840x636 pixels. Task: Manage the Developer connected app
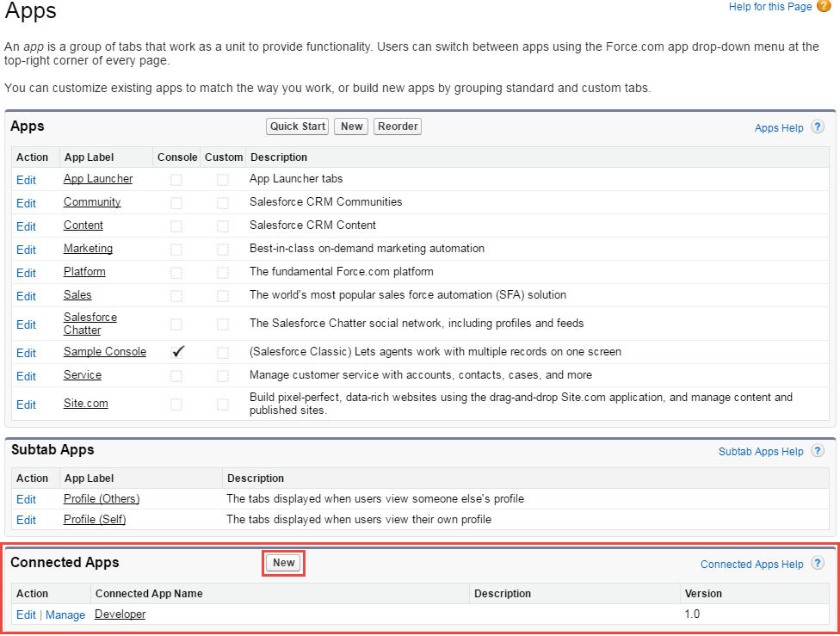[65, 615]
